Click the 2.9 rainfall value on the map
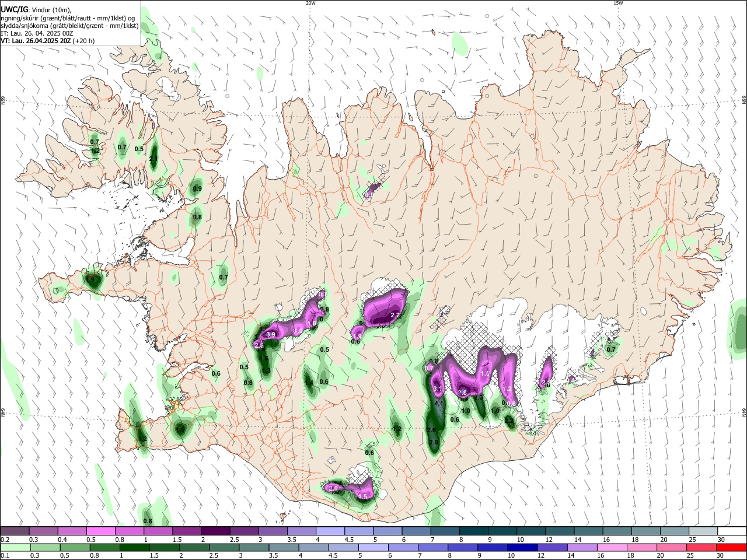Image resolution: width=747 pixels, height=560 pixels. pyautogui.click(x=433, y=442)
